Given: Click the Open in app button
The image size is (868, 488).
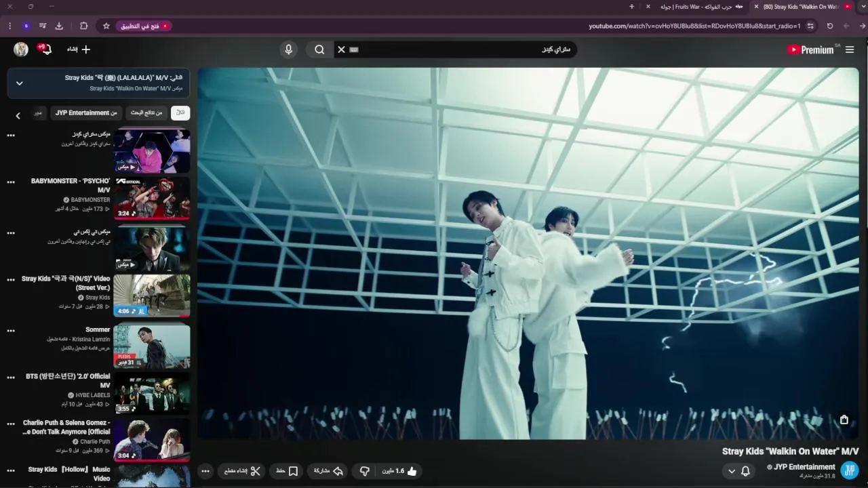Looking at the screenshot, I should 144,26.
